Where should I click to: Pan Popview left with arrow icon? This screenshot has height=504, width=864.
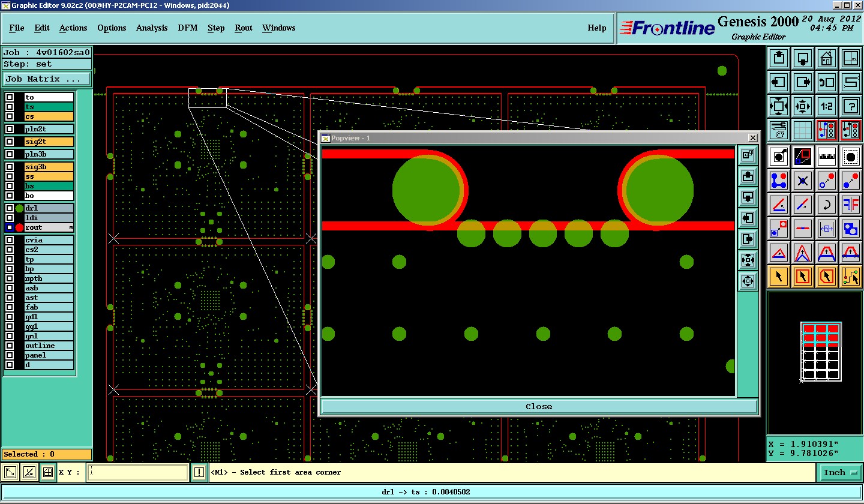[748, 218]
